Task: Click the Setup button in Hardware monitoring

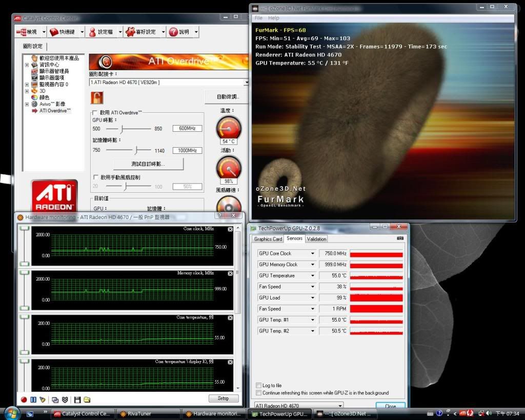Action: tap(224, 398)
